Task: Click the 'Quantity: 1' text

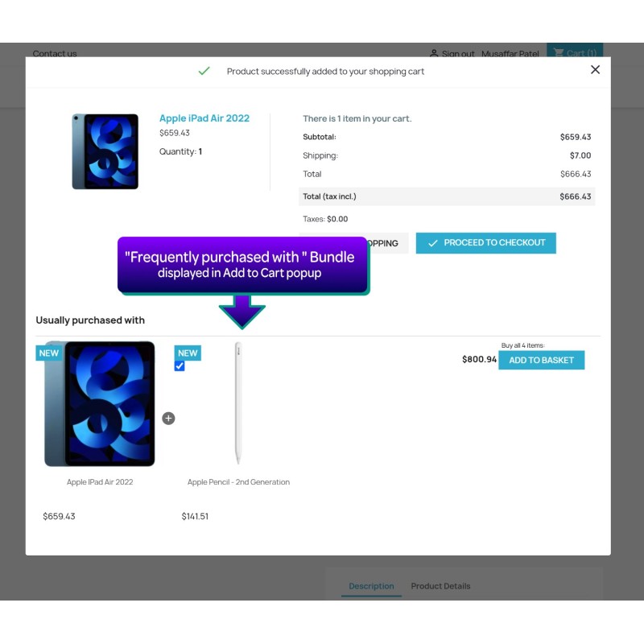Action: click(180, 151)
